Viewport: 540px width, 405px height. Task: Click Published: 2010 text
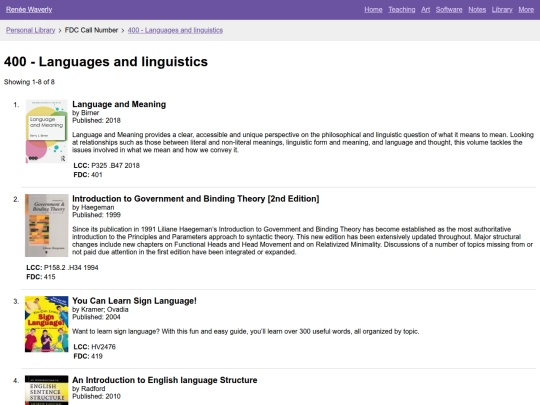click(x=96, y=396)
